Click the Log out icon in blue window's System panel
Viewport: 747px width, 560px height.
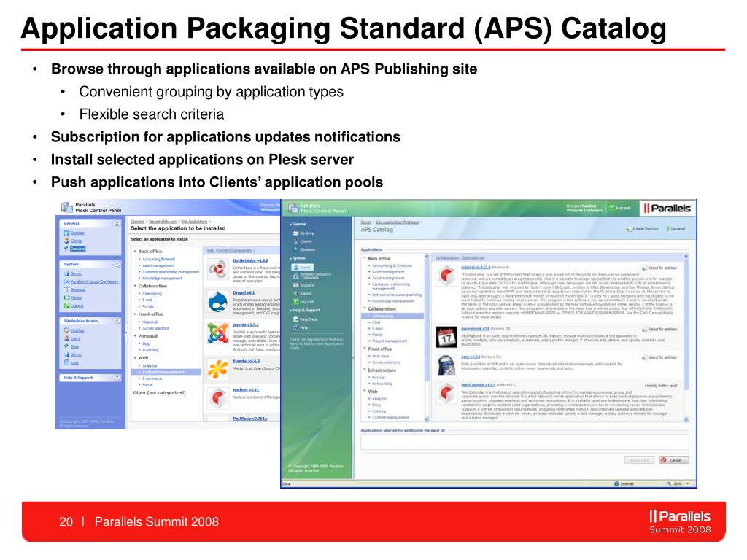coord(66,306)
